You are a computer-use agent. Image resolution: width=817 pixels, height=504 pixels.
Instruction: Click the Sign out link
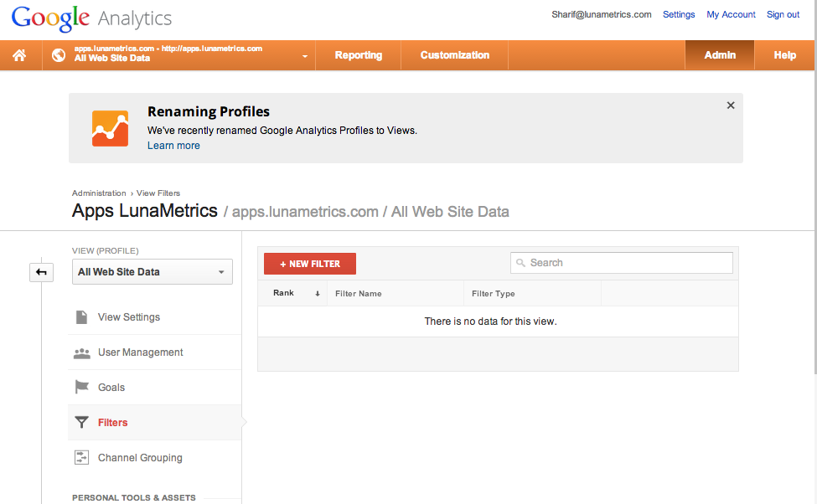pyautogui.click(x=783, y=14)
